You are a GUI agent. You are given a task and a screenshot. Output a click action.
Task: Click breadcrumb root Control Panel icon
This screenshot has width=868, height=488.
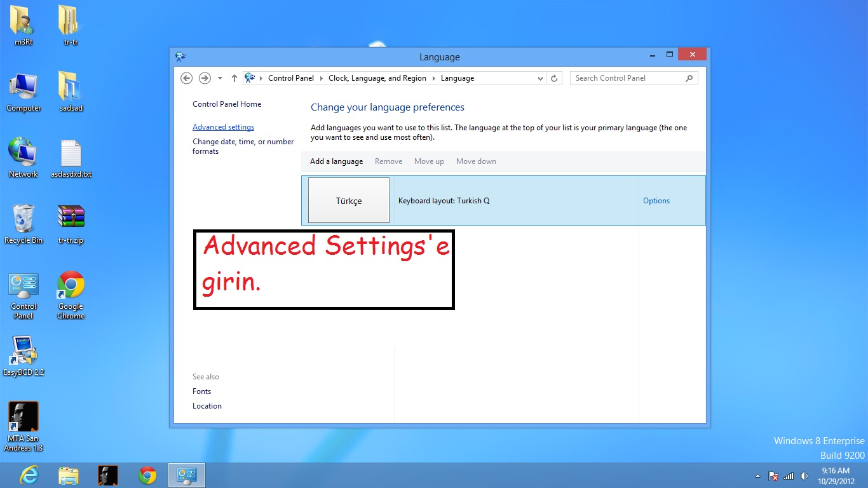click(250, 78)
